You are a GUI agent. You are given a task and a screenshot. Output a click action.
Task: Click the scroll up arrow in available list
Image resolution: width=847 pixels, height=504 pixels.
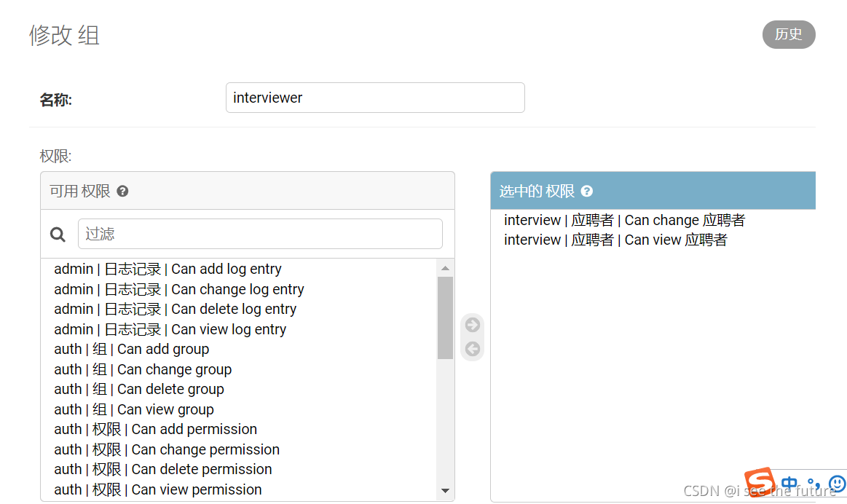(x=445, y=268)
